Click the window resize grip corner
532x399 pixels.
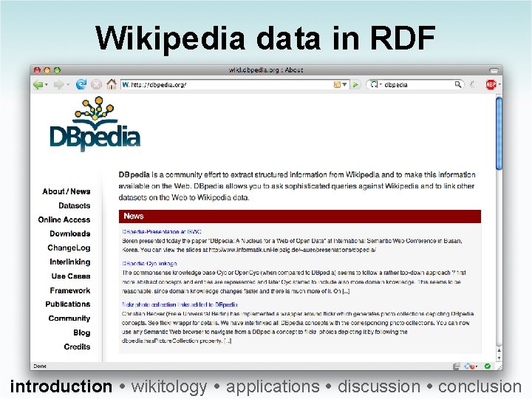pos(499,366)
